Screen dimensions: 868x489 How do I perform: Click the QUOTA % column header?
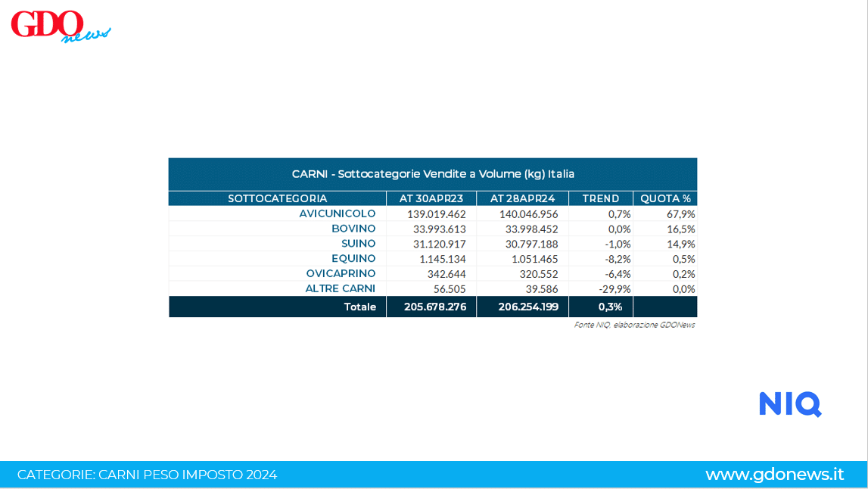click(665, 198)
